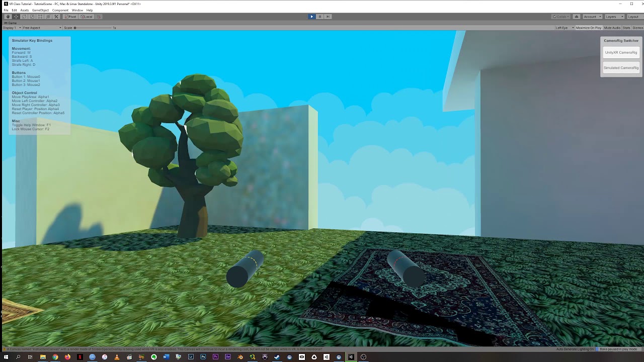Click the Game view Scale slider
This screenshot has width=644, height=362.
93,28
